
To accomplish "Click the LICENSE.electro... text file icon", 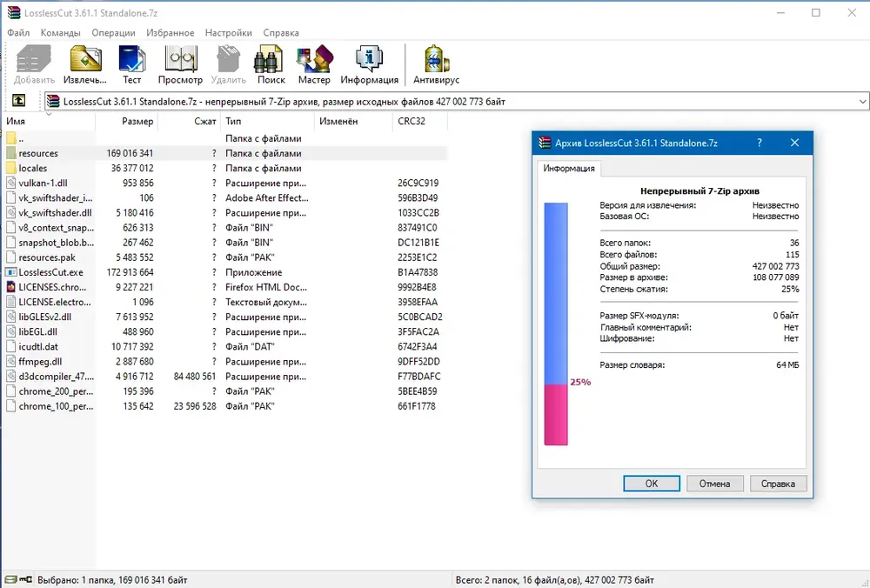I will click(10, 303).
